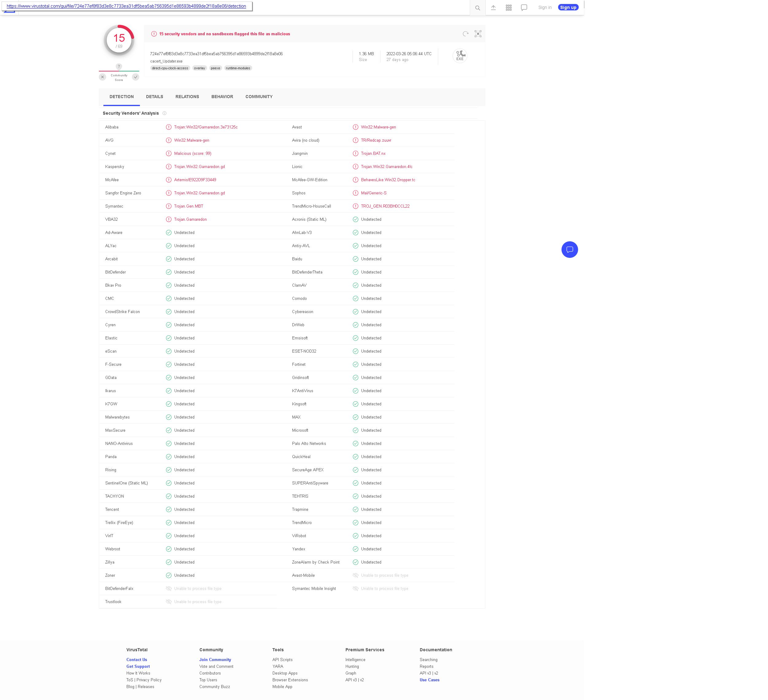The height and width of the screenshot is (700, 768).
Task: Click the file hash text
Action: [216, 54]
